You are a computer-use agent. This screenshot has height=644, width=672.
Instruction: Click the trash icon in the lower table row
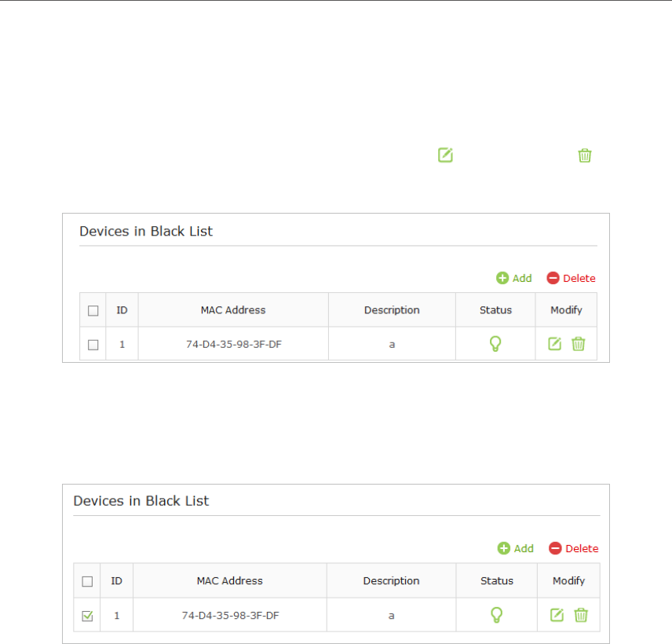click(581, 615)
